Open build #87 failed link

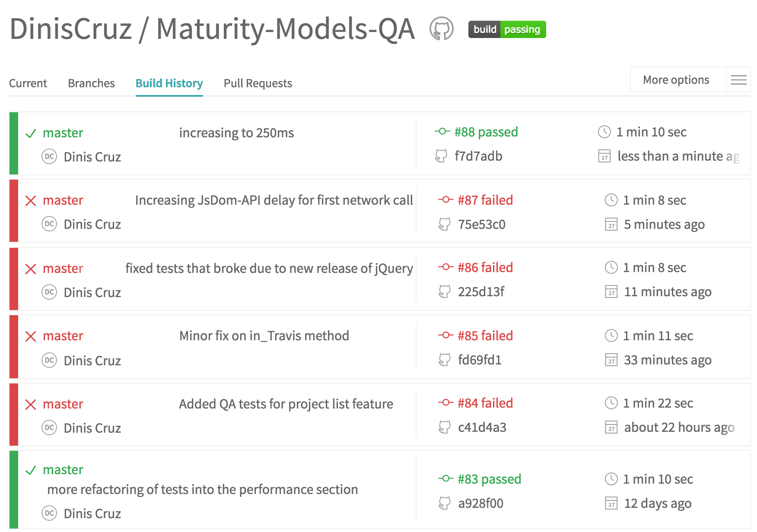click(485, 200)
